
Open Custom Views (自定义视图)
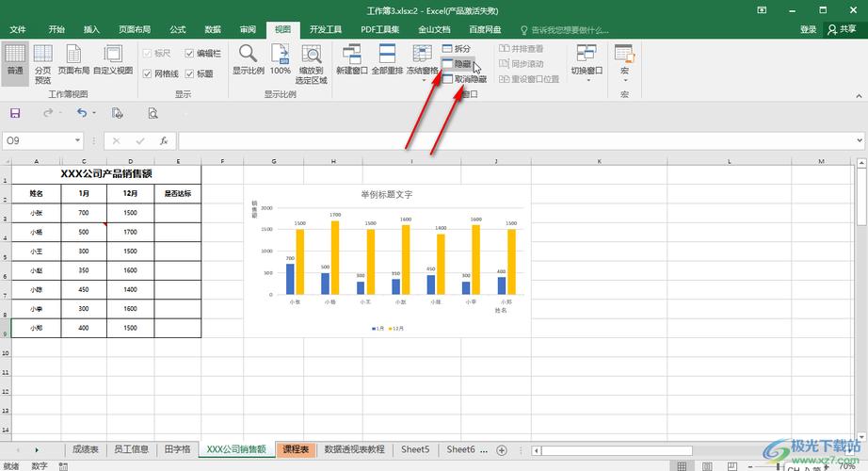pos(113,60)
